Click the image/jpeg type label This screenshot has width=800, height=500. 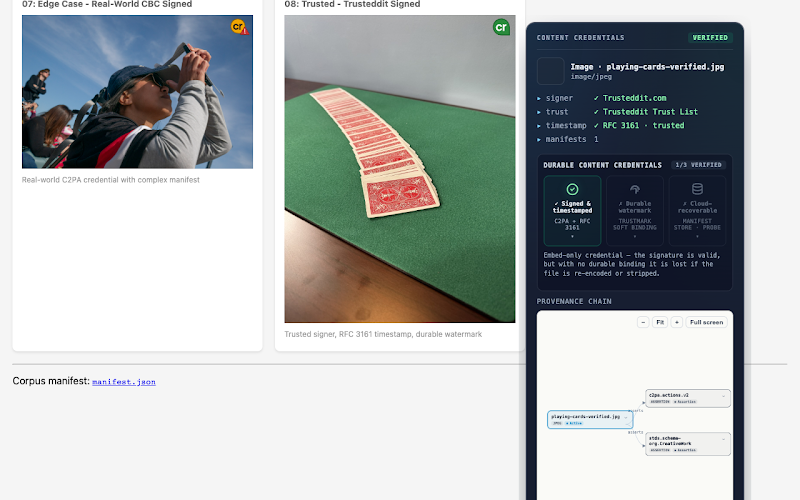coord(591,77)
